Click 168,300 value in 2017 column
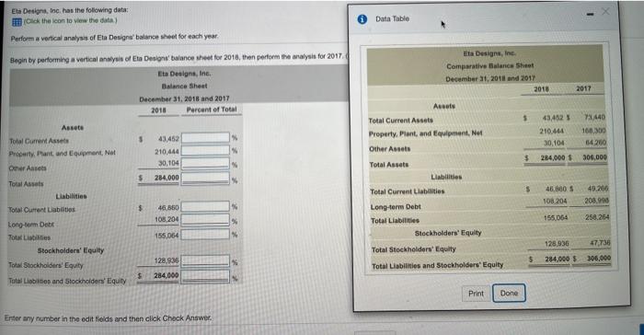This screenshot has height=335, width=644. pos(593,131)
